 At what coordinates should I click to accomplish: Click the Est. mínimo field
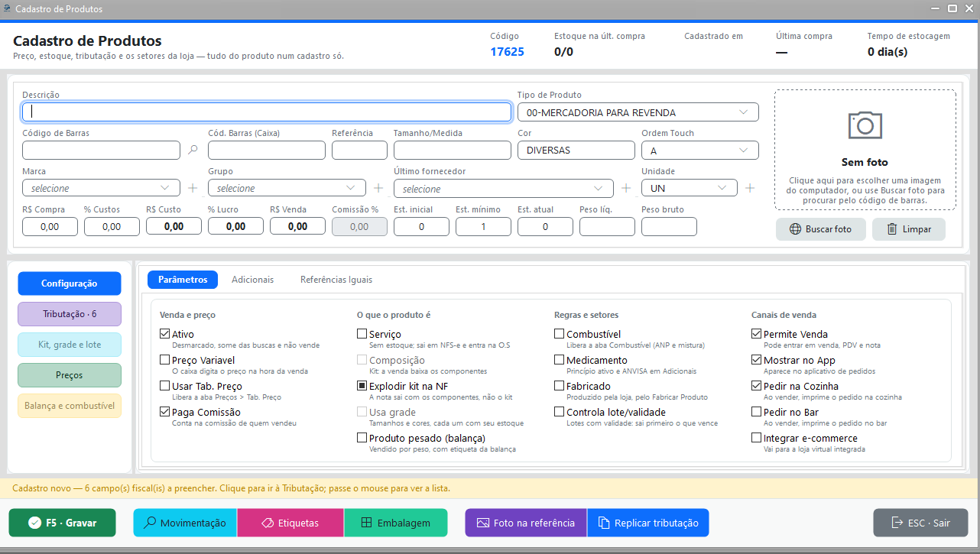click(484, 226)
